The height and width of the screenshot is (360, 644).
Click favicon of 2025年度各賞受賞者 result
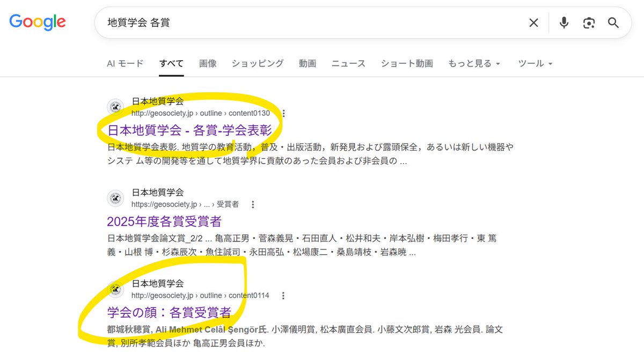115,199
